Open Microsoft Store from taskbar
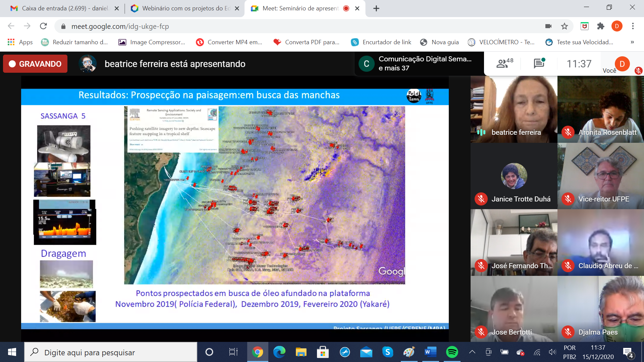 pyautogui.click(x=323, y=352)
